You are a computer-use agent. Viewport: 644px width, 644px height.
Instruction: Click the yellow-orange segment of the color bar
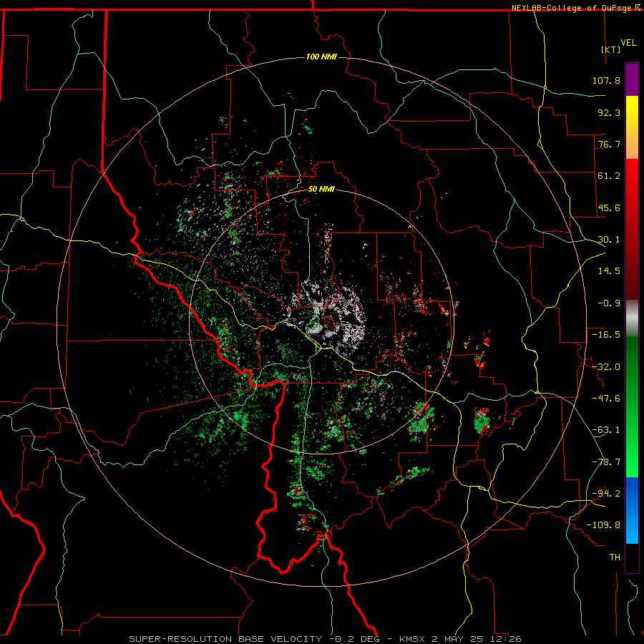pos(632,127)
